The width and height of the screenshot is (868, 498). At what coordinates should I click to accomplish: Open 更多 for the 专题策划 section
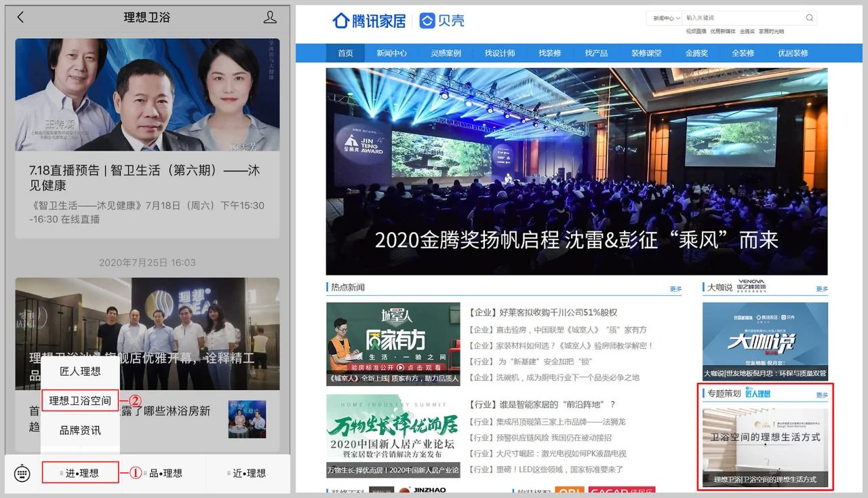click(x=822, y=394)
